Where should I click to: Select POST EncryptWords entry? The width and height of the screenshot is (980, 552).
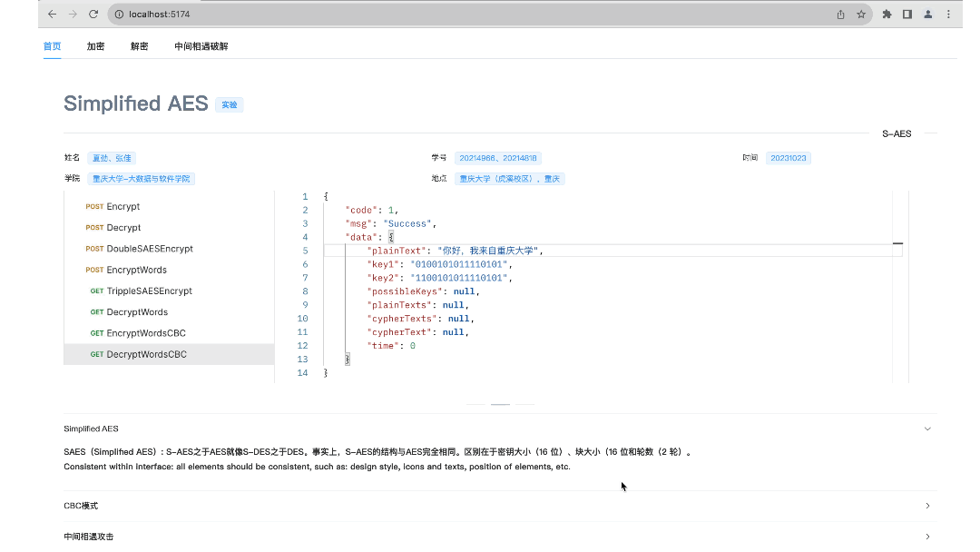pyautogui.click(x=169, y=270)
